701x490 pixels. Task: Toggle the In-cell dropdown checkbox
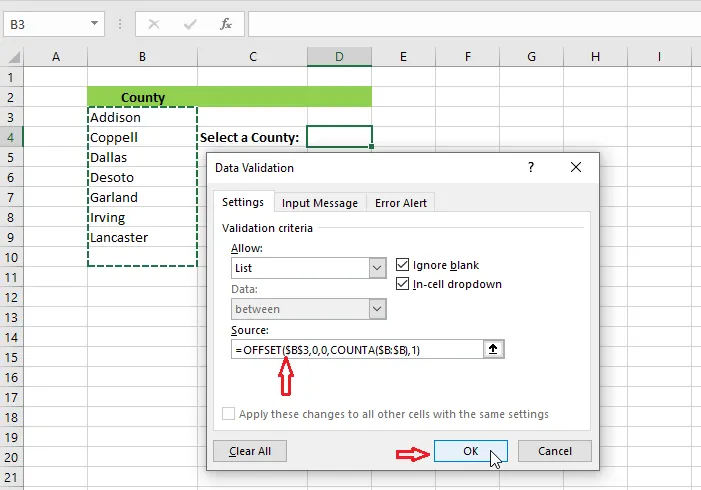point(402,283)
